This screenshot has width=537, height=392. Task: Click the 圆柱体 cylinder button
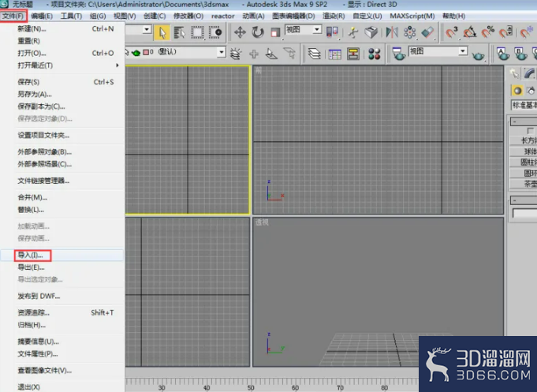click(x=524, y=162)
